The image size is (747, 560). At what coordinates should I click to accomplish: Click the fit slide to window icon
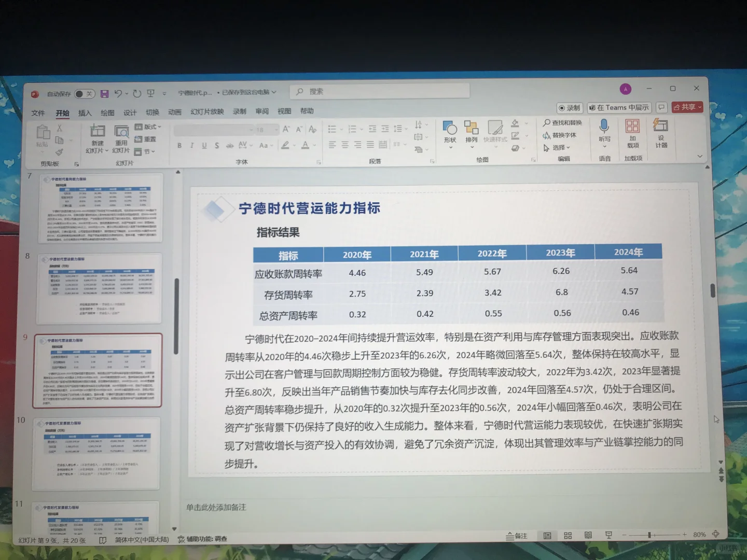pyautogui.click(x=716, y=534)
